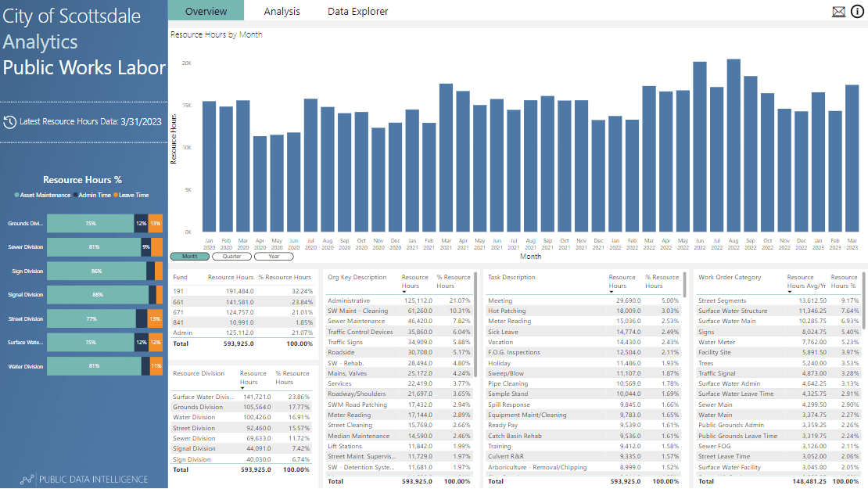Viewport: 868px width, 489px height.
Task: Click the Leave Time legend swatch
Action: [x=116, y=195]
